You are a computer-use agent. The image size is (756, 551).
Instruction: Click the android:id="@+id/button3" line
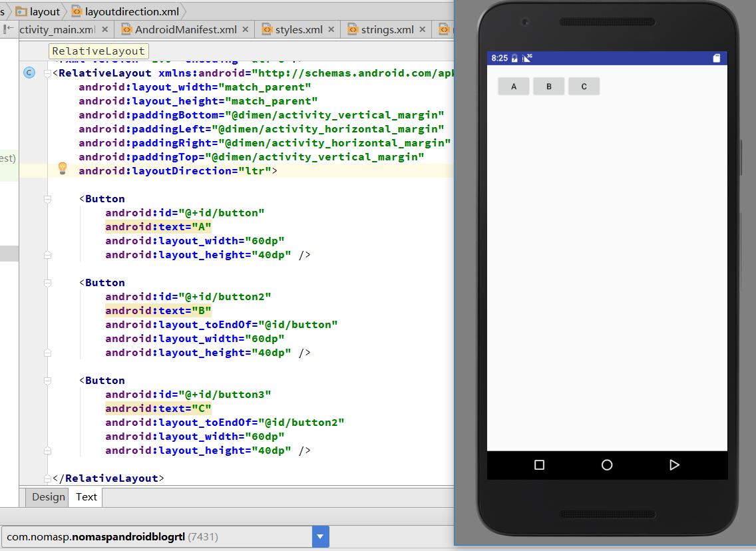pos(188,395)
